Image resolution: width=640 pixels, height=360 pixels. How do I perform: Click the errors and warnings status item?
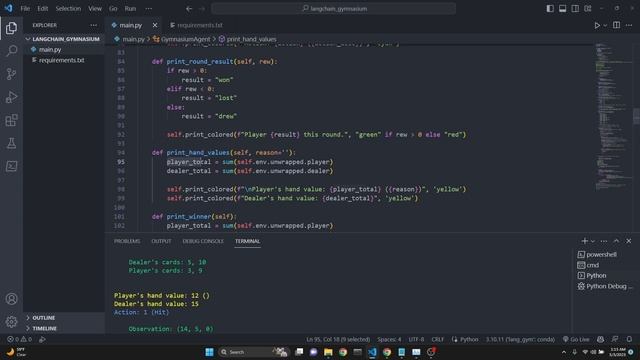pyautogui.click(x=19, y=339)
